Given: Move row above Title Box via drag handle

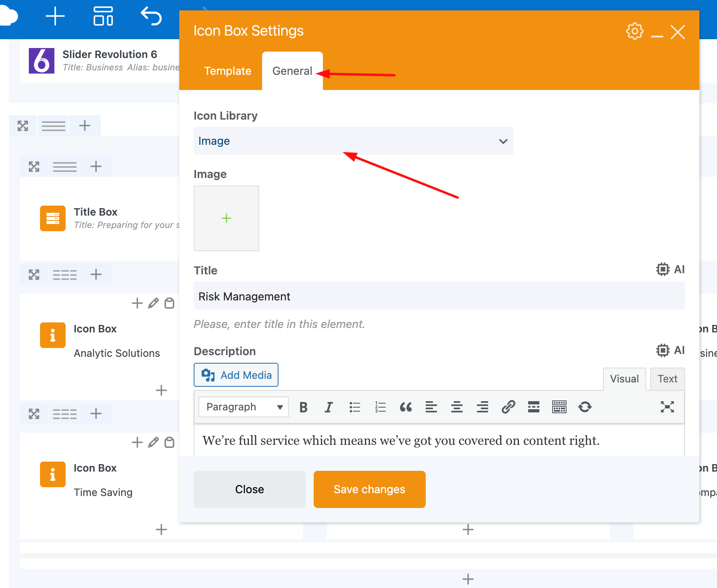Looking at the screenshot, I should tap(34, 166).
